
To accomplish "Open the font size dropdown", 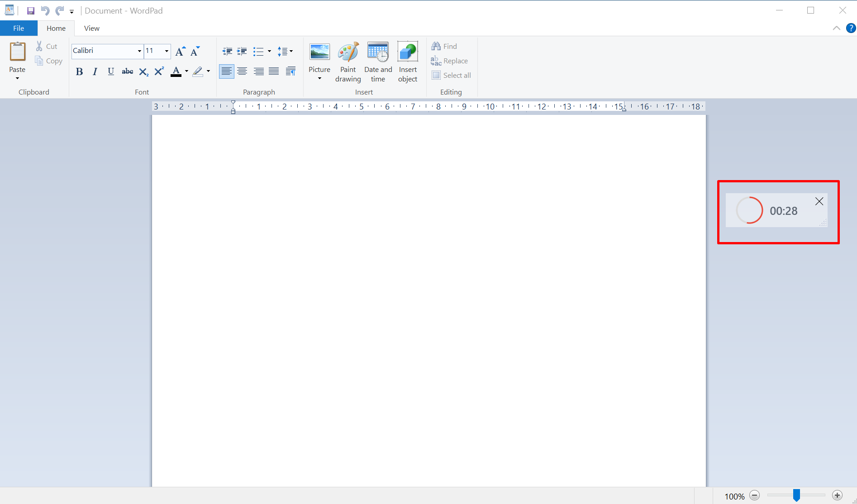I will click(x=167, y=51).
